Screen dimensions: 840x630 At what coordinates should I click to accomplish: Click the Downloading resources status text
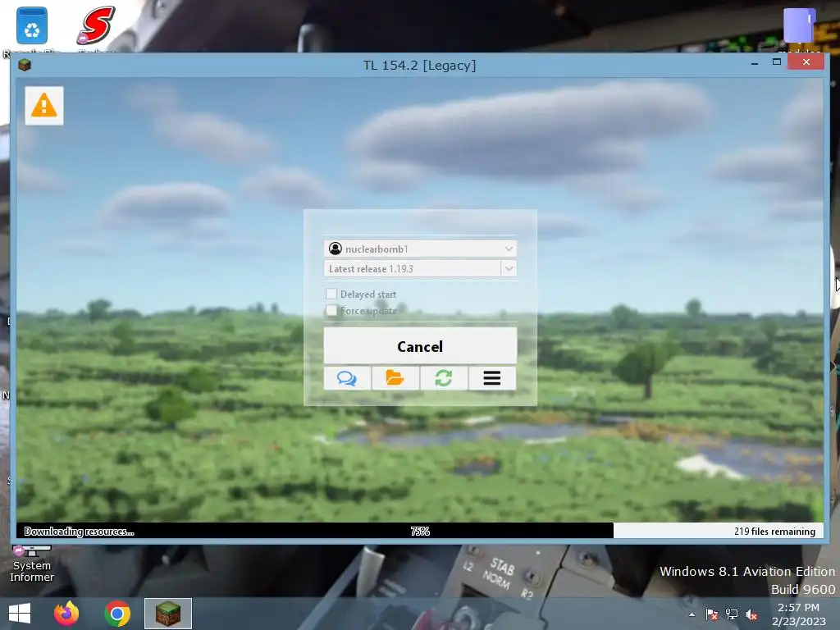click(x=80, y=532)
